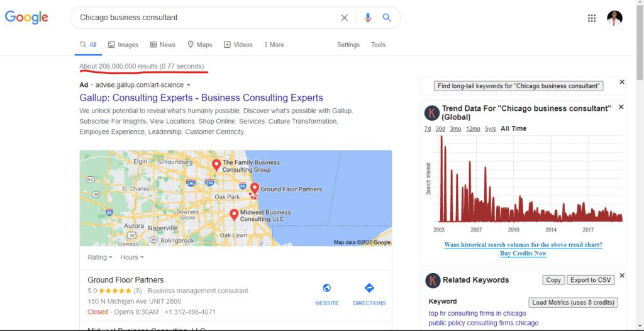Viewport: 644px width, 331px height.
Task: Select the 3mo trend range
Action: (455, 129)
